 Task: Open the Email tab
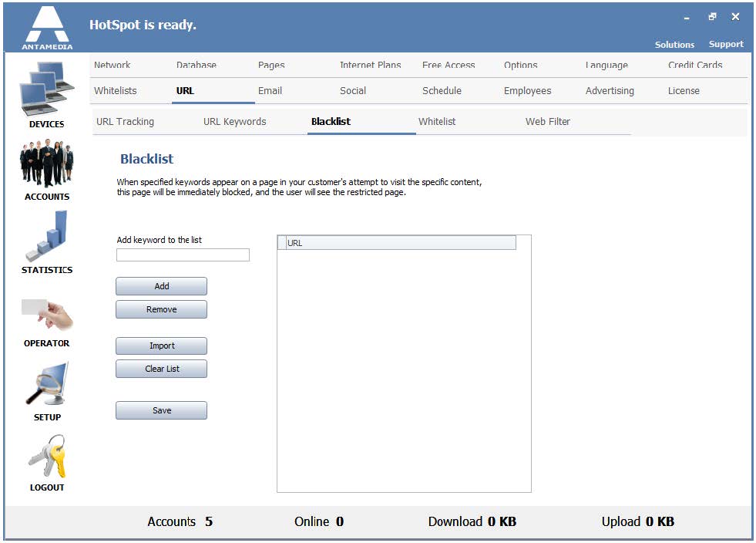tap(270, 91)
